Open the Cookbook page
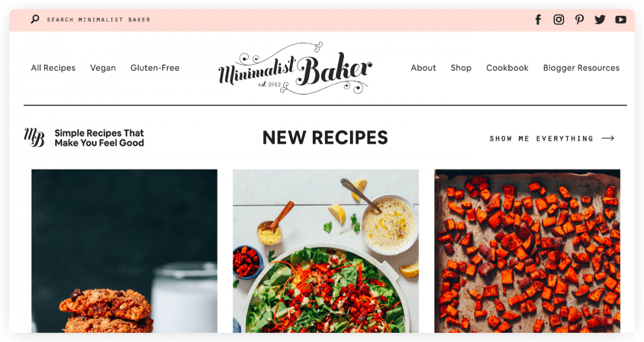 click(x=507, y=68)
